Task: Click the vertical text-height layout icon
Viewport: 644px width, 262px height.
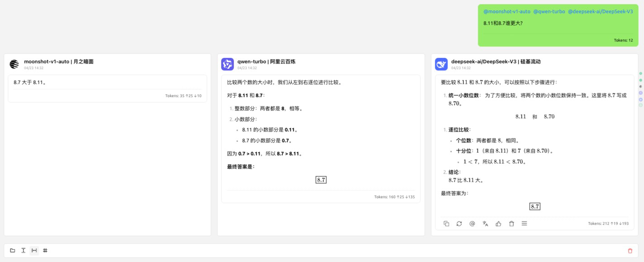Action: point(24,250)
